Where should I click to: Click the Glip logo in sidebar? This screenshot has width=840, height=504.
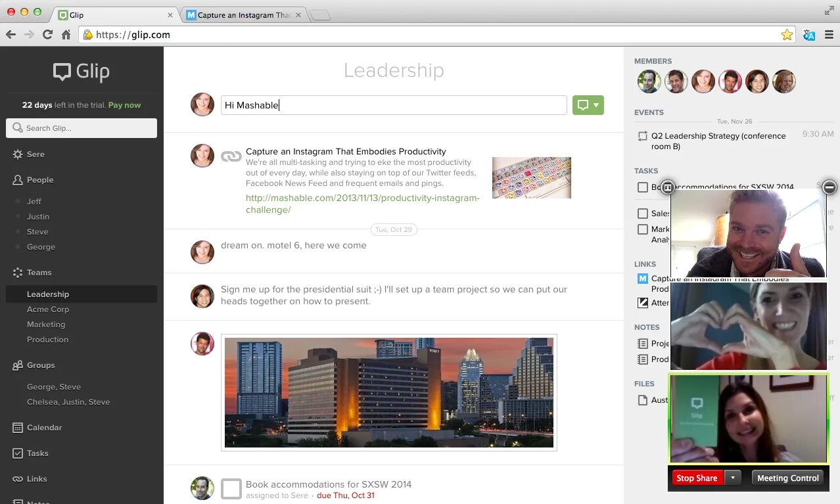(82, 72)
